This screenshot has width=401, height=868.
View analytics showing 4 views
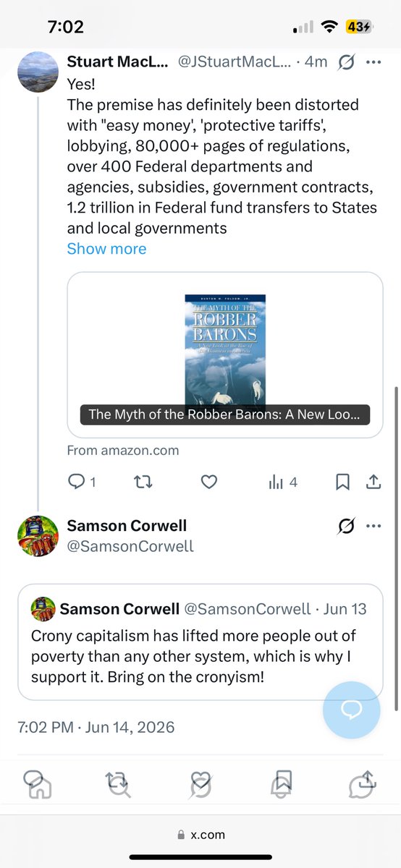click(283, 482)
